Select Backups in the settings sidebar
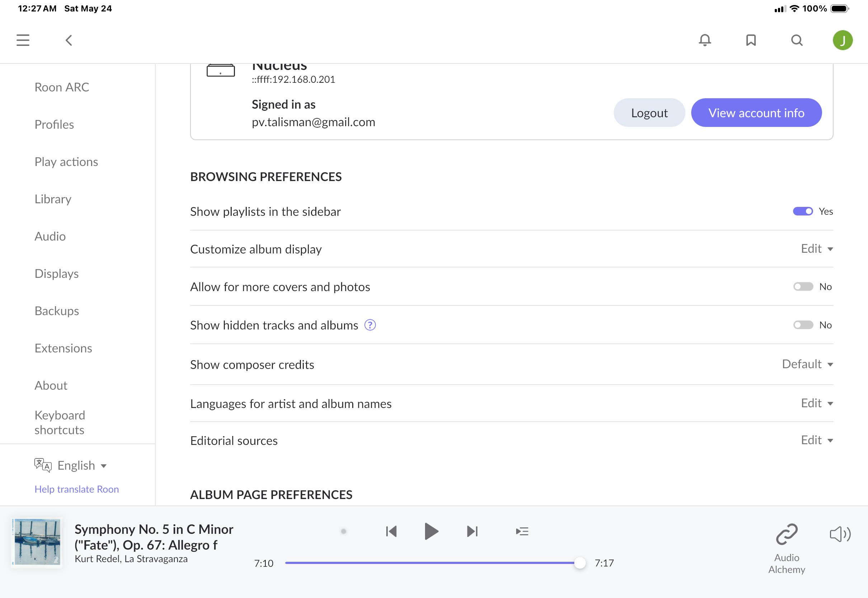 click(57, 310)
